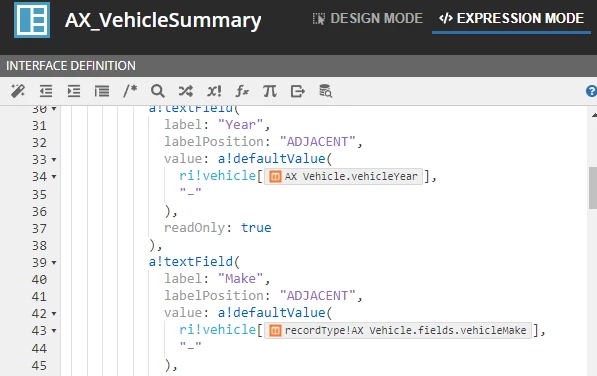Image resolution: width=597 pixels, height=376 pixels.
Task: Collapse code fold at line 43
Action: (x=54, y=331)
